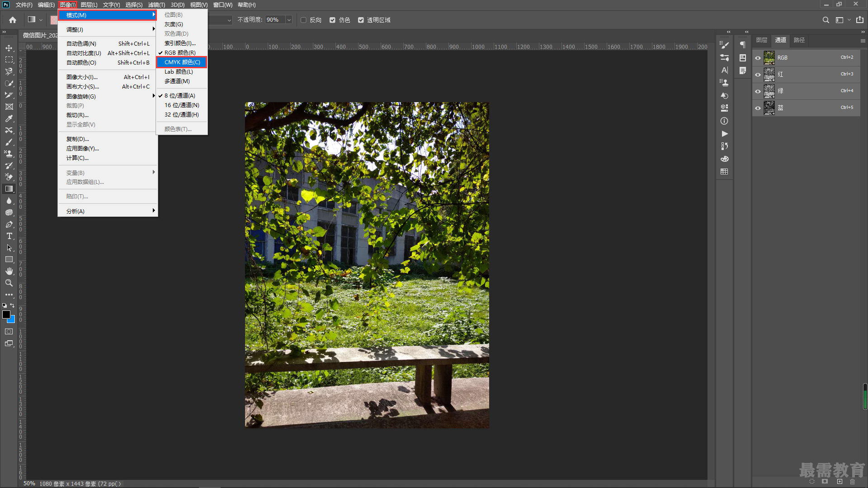Open 应用图像 command

coord(108,149)
